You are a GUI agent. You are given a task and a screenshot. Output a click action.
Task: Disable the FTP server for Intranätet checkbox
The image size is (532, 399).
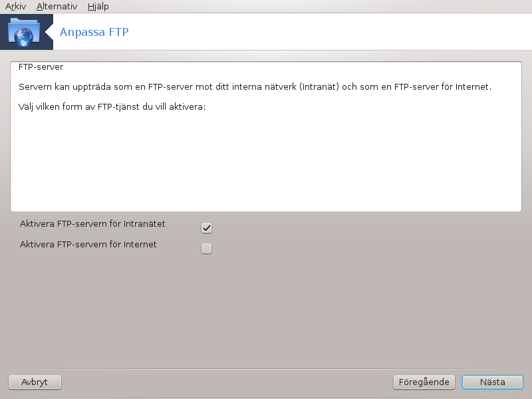pos(206,227)
